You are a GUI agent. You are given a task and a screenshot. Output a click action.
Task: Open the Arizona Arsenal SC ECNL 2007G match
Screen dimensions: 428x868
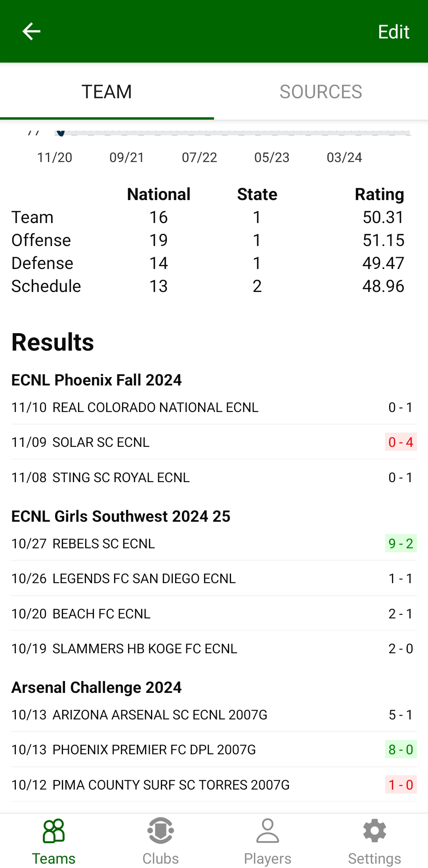pyautogui.click(x=160, y=715)
